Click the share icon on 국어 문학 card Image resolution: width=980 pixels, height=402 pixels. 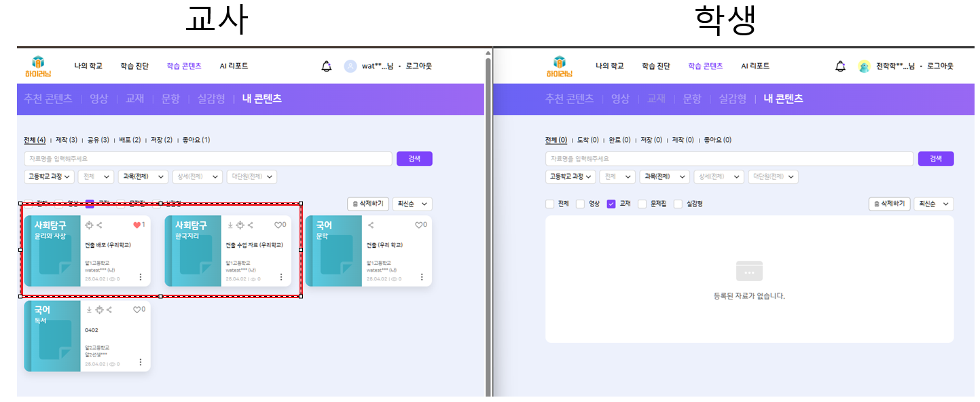371,225
